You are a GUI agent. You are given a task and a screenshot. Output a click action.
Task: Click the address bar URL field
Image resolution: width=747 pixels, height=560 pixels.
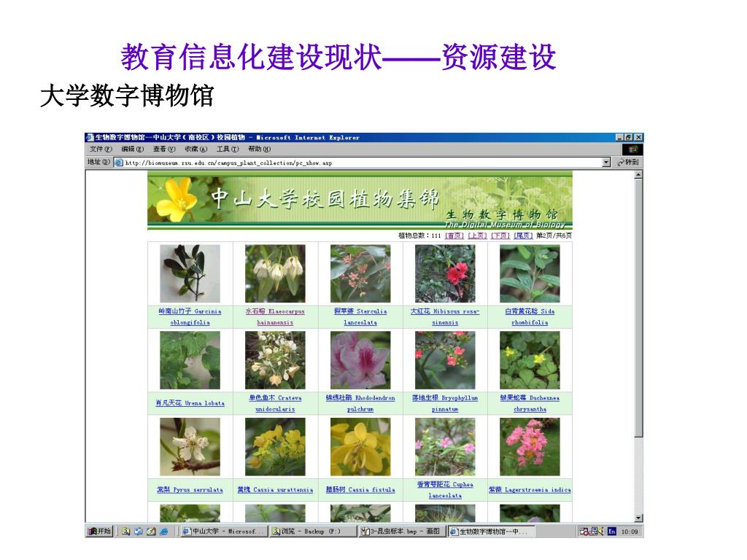[x=362, y=163]
